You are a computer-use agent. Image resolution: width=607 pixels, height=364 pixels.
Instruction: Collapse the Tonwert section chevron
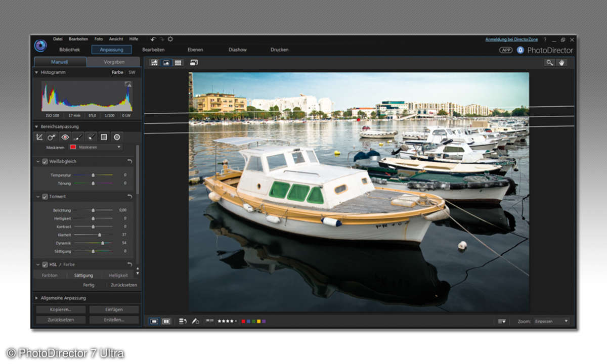(x=38, y=196)
